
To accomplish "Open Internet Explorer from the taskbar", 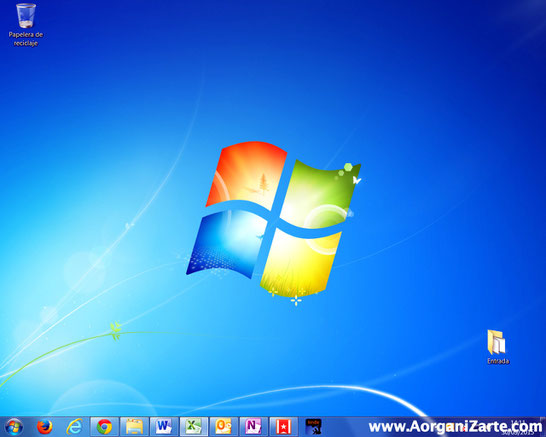I will (74, 427).
